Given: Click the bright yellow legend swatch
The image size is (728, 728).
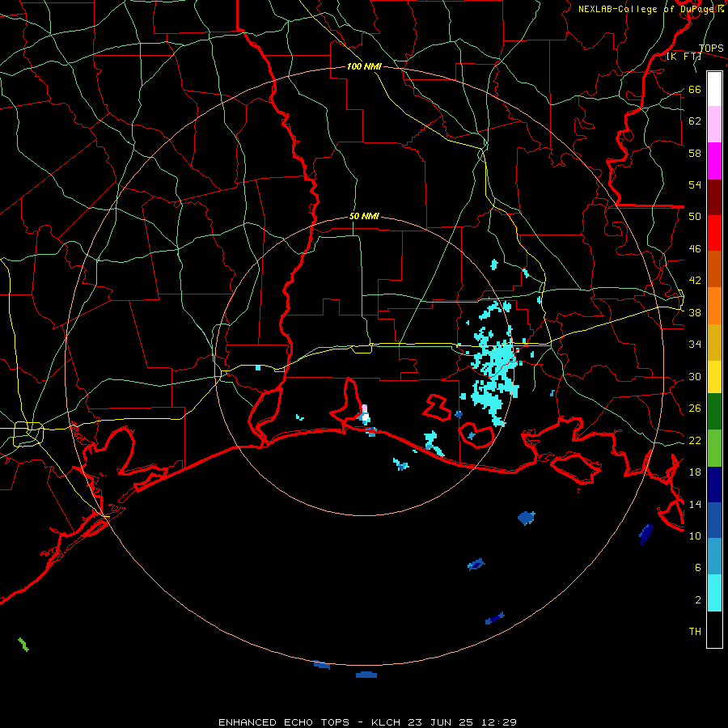Looking at the screenshot, I should click(714, 377).
